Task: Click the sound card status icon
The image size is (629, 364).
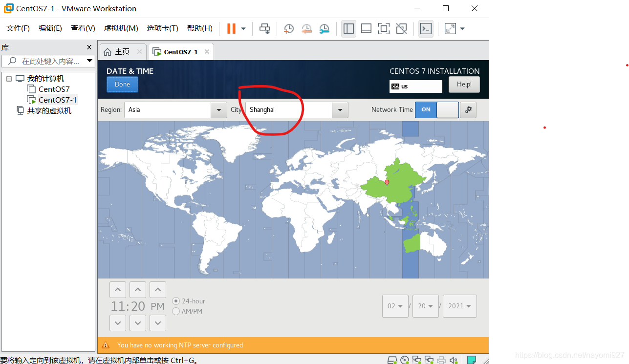Action: (454, 360)
